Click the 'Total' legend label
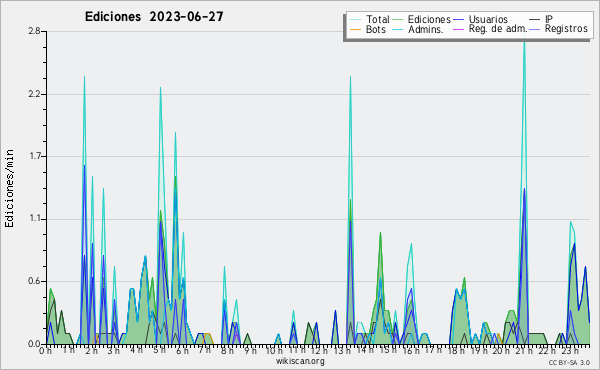Screen dimensions: 600x370 coord(377,19)
